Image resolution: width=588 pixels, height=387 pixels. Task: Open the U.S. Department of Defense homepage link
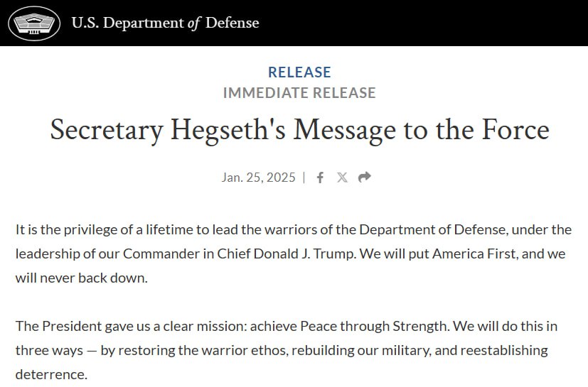(x=165, y=23)
